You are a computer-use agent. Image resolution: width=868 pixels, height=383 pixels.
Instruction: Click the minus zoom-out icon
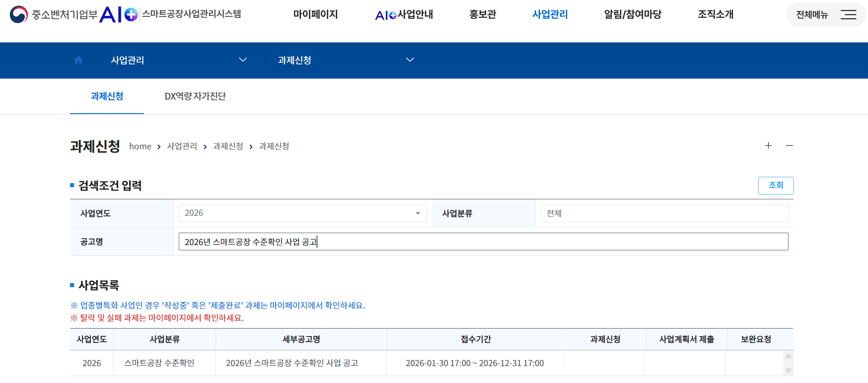(x=789, y=145)
